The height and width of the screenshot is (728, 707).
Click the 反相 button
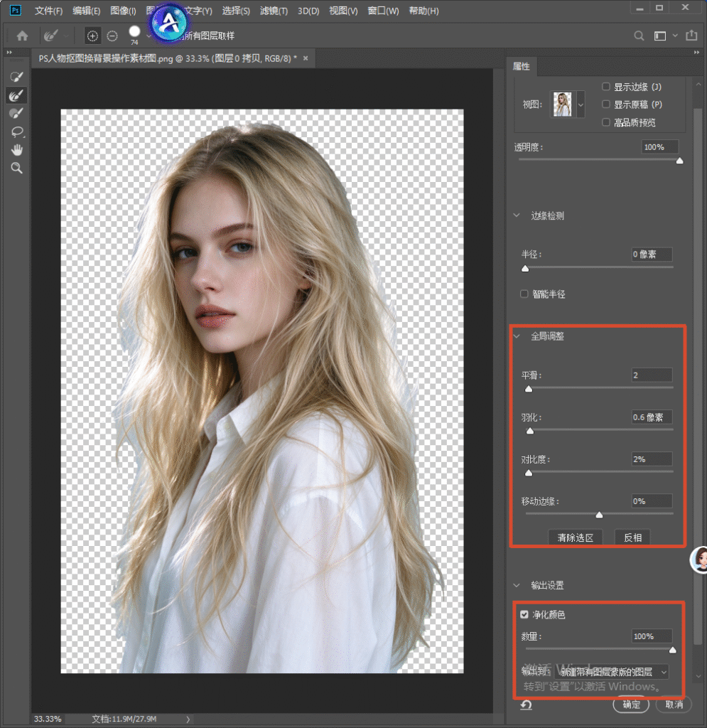[x=632, y=537]
